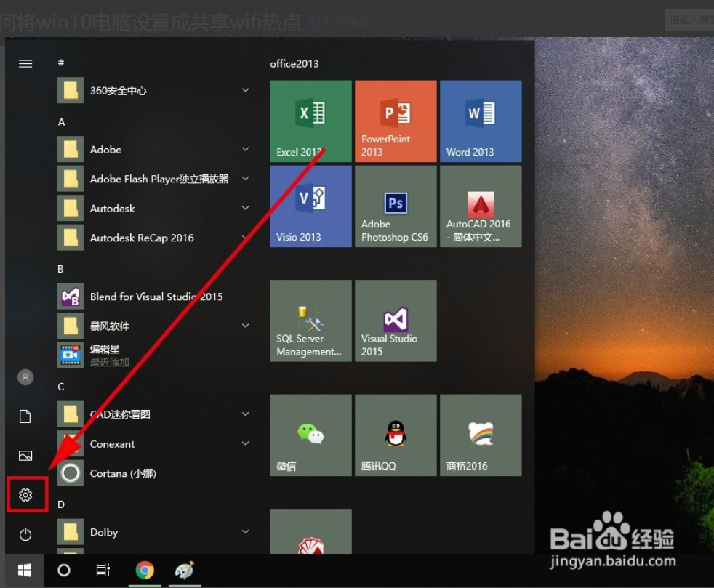
Task: Launch Visual Studio 2015 tile
Action: click(x=396, y=321)
